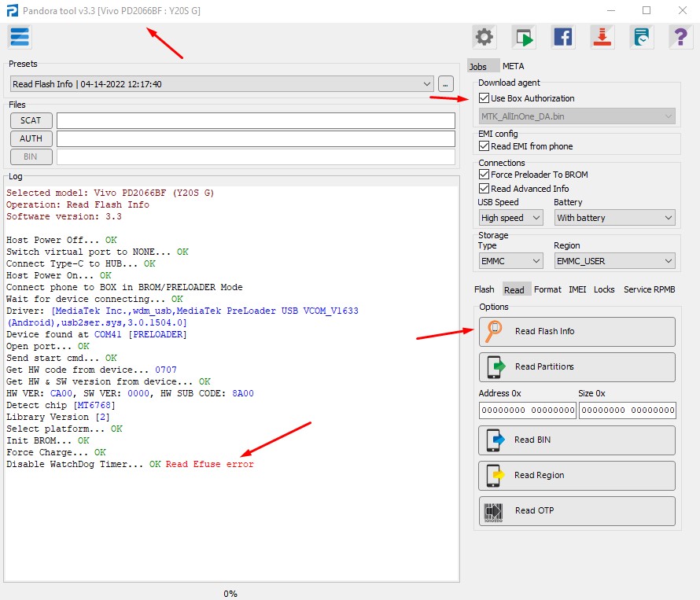Click the BIN file button
This screenshot has height=600, width=700.
coord(31,156)
